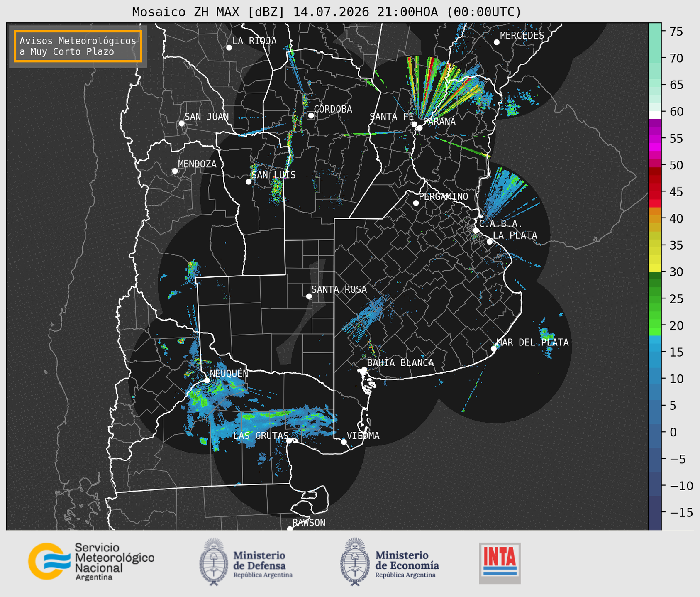Click the Mendoza city marker dot
The height and width of the screenshot is (597, 700).
click(x=175, y=171)
